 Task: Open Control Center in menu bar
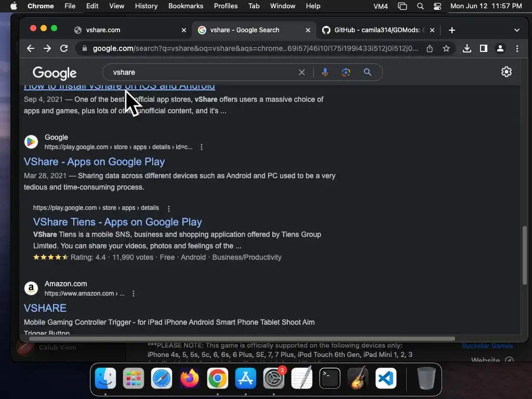pos(437,6)
